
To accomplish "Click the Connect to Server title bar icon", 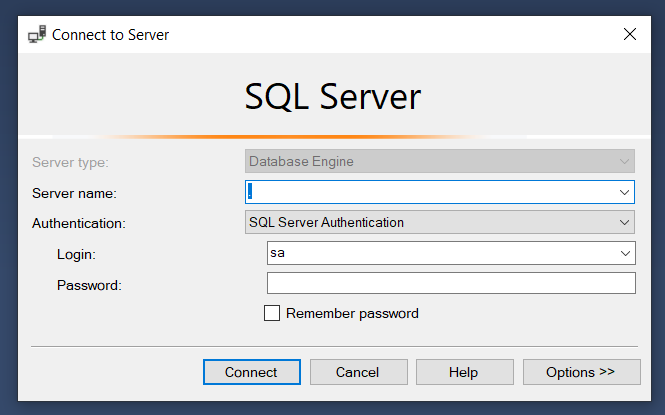I will click(x=37, y=34).
